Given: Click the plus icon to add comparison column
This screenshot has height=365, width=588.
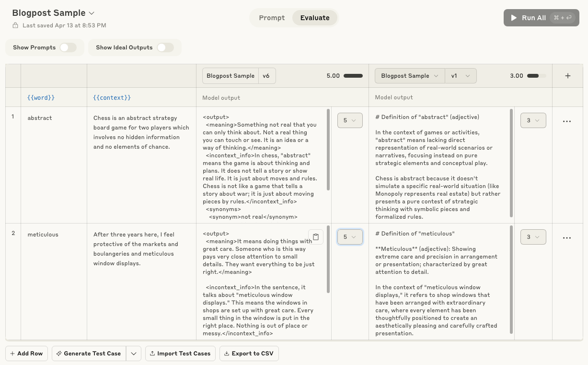Looking at the screenshot, I should (567, 76).
